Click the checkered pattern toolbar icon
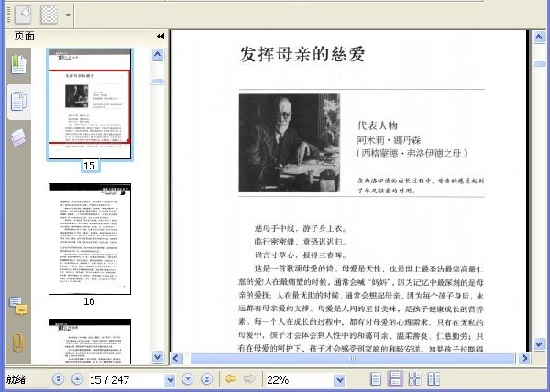This screenshot has width=550, height=392. [49, 15]
